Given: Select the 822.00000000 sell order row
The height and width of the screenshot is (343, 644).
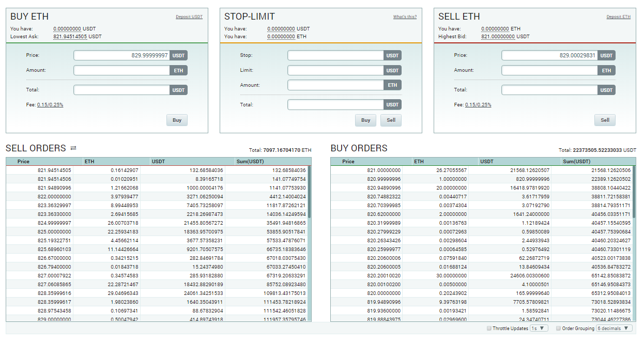Looking at the screenshot, I should pos(155,196).
